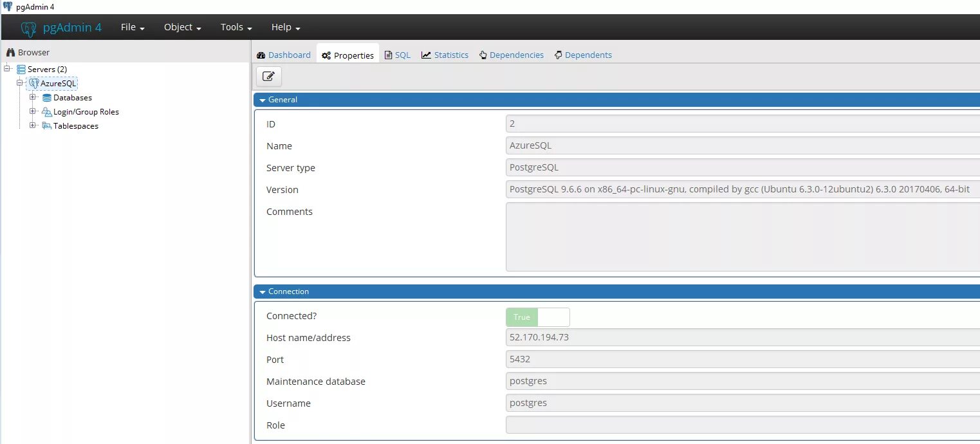Screen dimensions: 980x444
Task: Toggle the Connected? True switch
Action: point(538,317)
